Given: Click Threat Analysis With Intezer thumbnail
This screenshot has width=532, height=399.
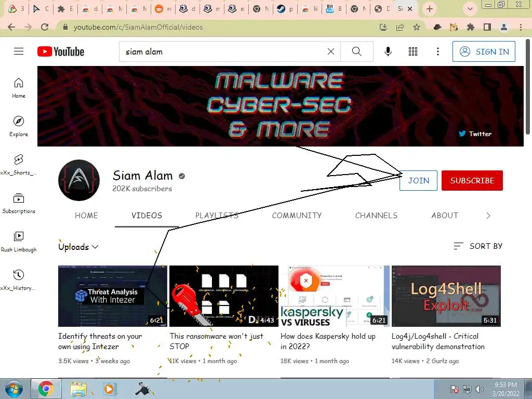Looking at the screenshot, I should [x=113, y=296].
